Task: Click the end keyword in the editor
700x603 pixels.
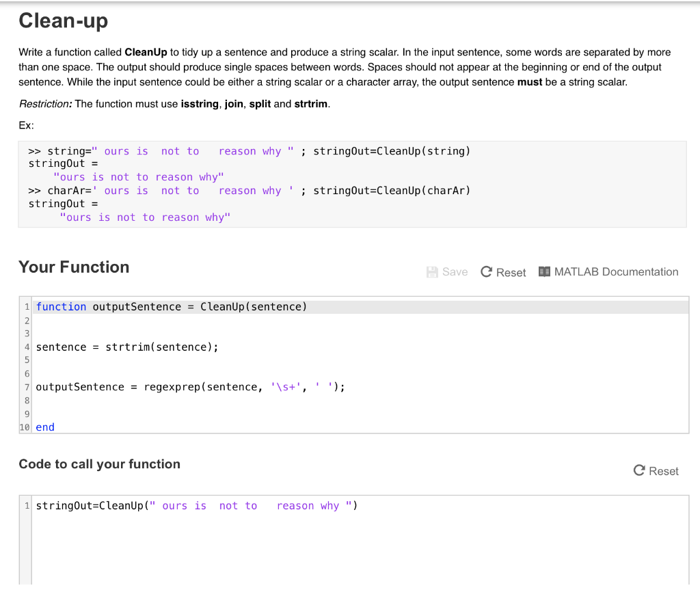Action: [44, 427]
